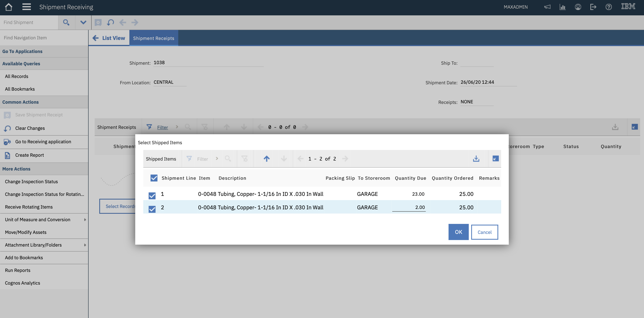The width and height of the screenshot is (644, 318).
Task: Open the hamburger navigation menu
Action: pyautogui.click(x=26, y=7)
